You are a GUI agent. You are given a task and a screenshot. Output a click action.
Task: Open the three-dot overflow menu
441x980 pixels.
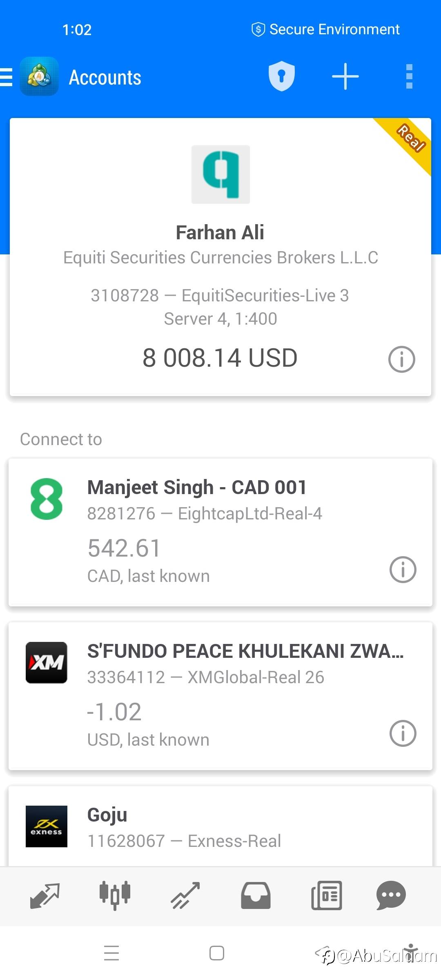tap(409, 76)
